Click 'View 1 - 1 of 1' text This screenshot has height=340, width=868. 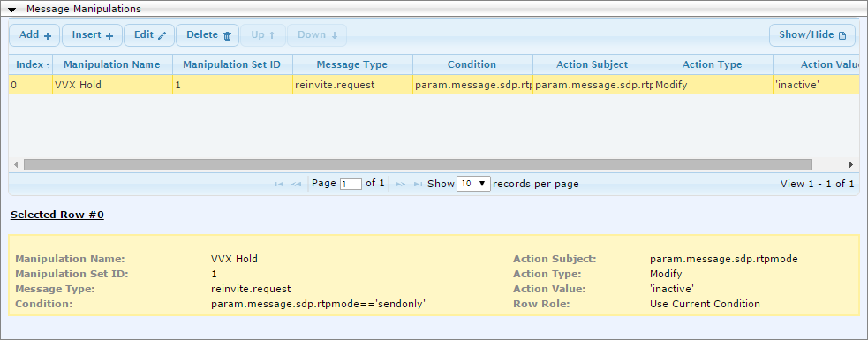(817, 184)
